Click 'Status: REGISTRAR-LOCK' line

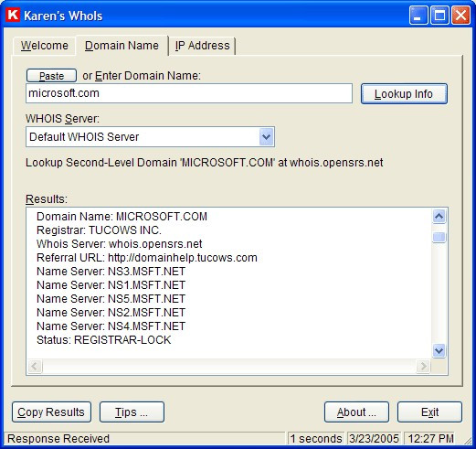click(x=104, y=340)
